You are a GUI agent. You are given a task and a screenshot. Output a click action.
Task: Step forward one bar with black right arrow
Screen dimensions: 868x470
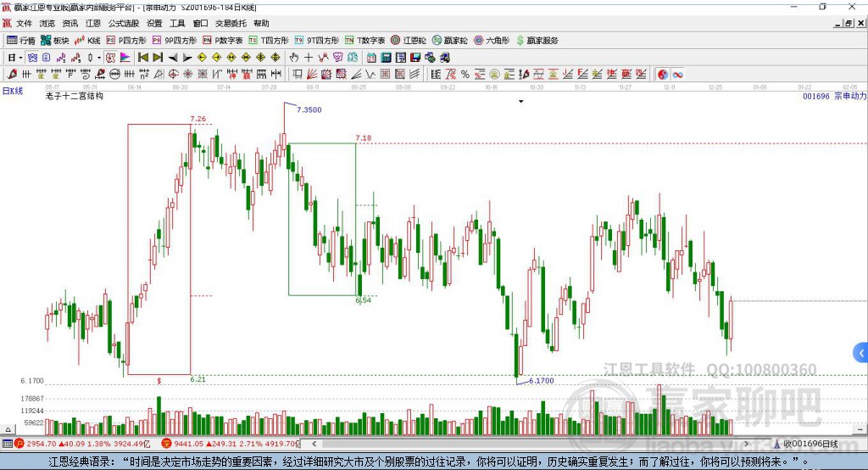tap(187, 58)
